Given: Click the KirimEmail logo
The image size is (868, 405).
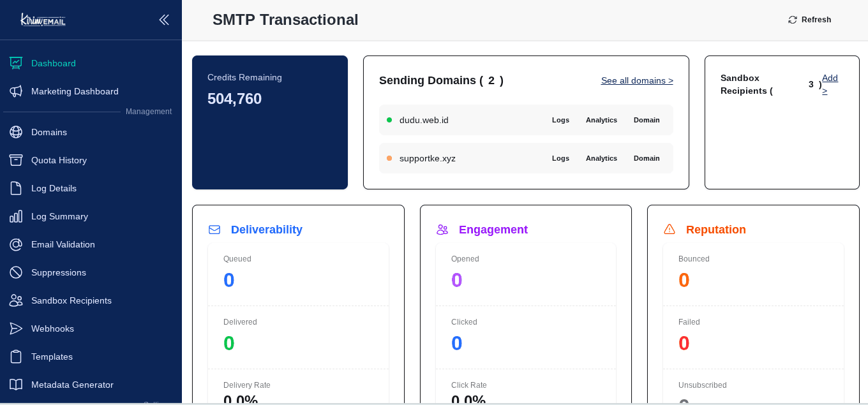Looking at the screenshot, I should [43, 20].
